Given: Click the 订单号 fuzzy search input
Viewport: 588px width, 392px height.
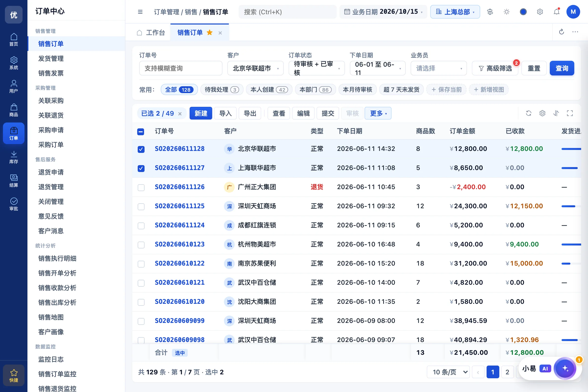Looking at the screenshot, I should (181, 68).
